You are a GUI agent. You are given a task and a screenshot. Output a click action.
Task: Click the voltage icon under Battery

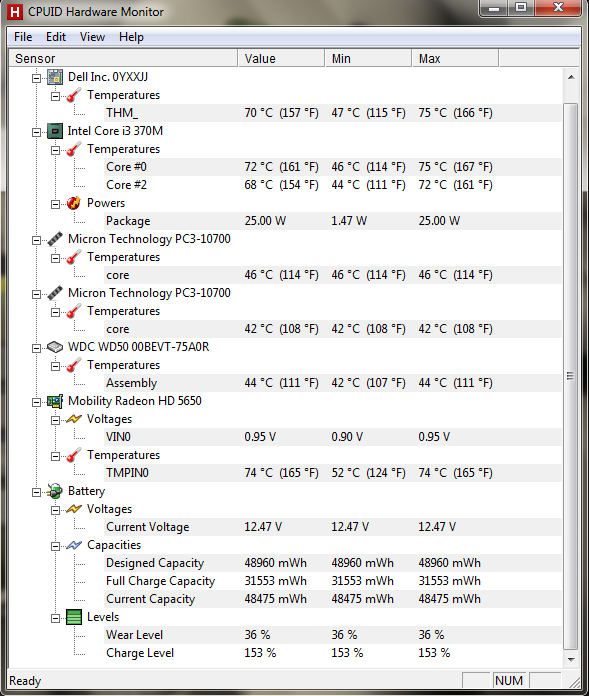tap(74, 509)
